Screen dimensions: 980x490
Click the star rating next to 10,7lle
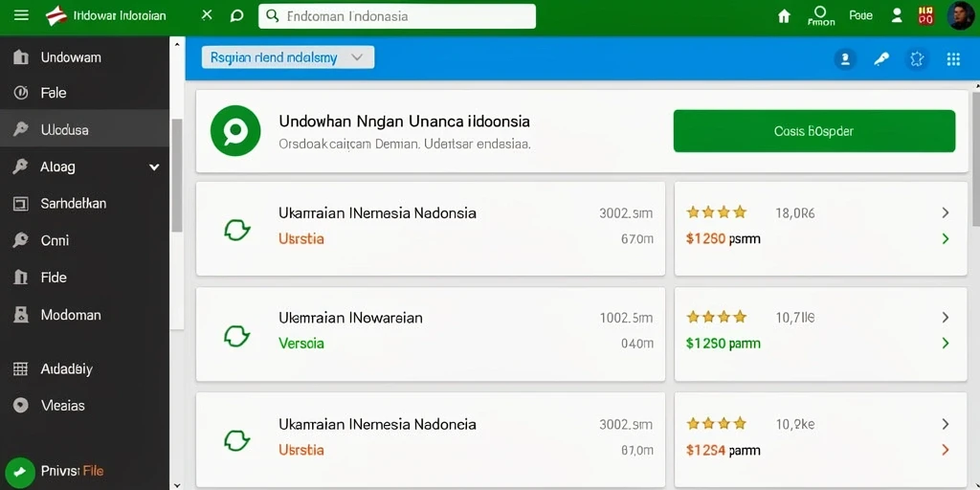click(716, 318)
